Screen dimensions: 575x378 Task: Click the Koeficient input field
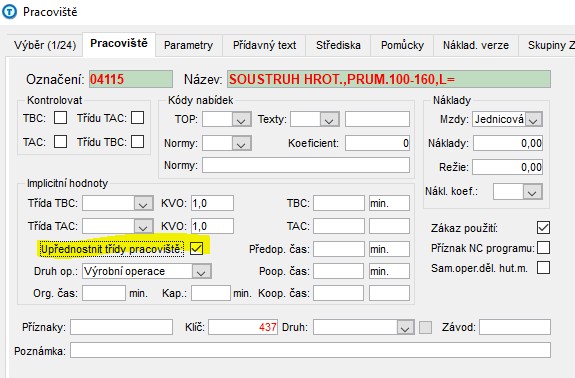[377, 143]
